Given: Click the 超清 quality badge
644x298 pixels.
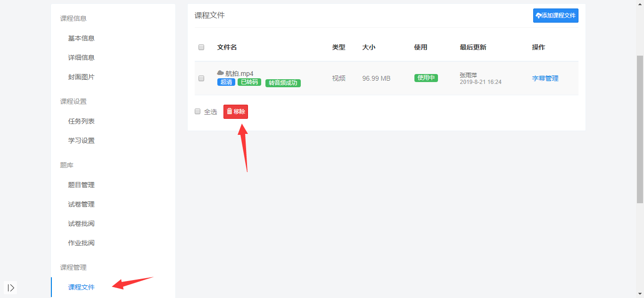Looking at the screenshot, I should [x=226, y=82].
